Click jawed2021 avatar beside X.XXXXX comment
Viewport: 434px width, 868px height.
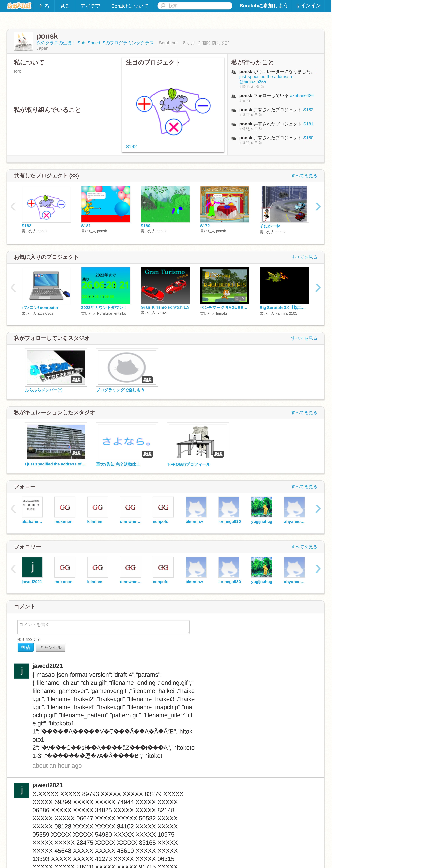(x=21, y=790)
